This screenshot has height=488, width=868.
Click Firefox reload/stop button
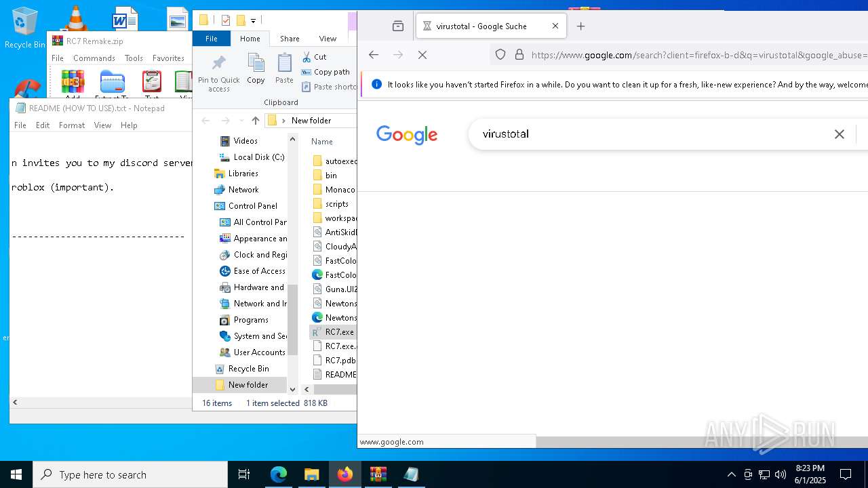[422, 55]
